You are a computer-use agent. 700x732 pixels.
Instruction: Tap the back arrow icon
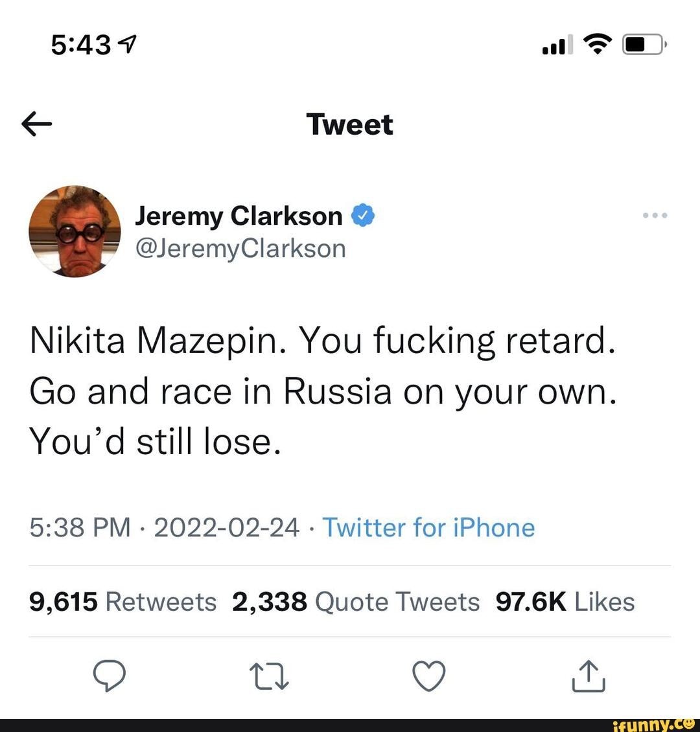click(x=36, y=124)
